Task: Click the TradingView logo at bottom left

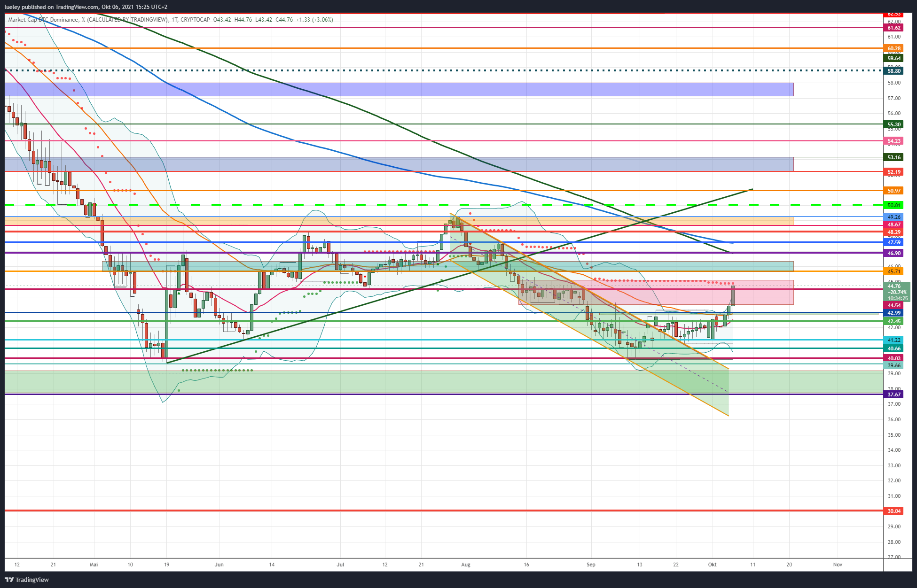Action: click(27, 580)
